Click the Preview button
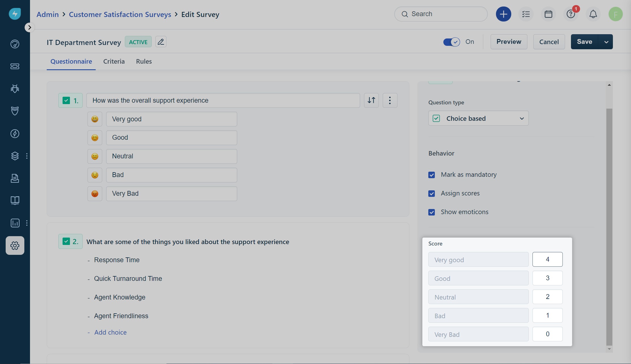Image resolution: width=631 pixels, height=364 pixels. [509, 42]
